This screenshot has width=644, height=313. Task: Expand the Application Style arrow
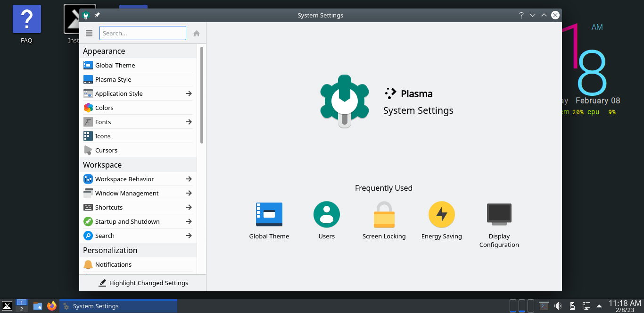pos(189,93)
